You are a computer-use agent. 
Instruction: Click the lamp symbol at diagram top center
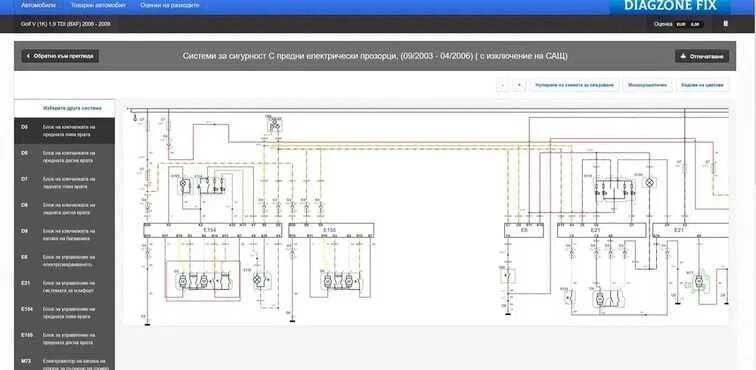(275, 125)
